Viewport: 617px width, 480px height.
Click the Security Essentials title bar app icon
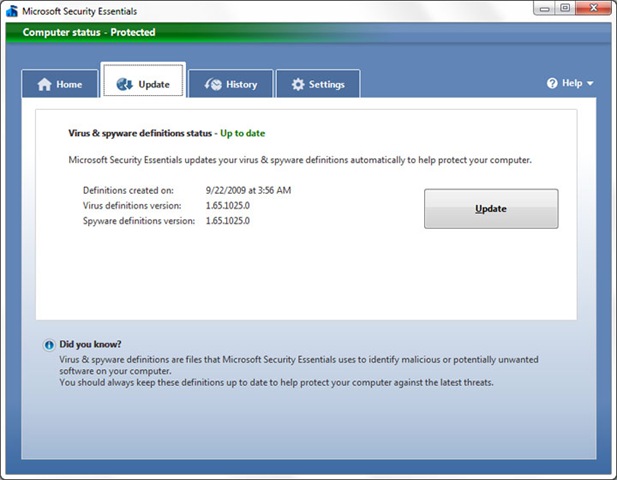pyautogui.click(x=12, y=11)
